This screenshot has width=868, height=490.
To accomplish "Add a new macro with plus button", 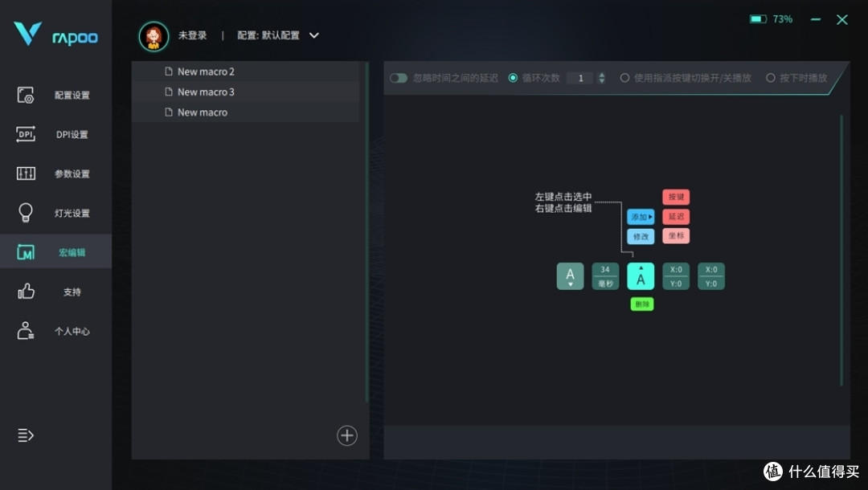I will (x=347, y=436).
